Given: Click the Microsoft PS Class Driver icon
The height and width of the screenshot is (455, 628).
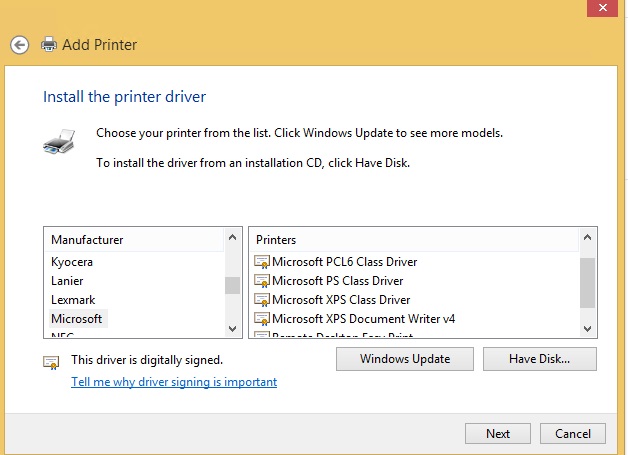Looking at the screenshot, I should (x=262, y=281).
